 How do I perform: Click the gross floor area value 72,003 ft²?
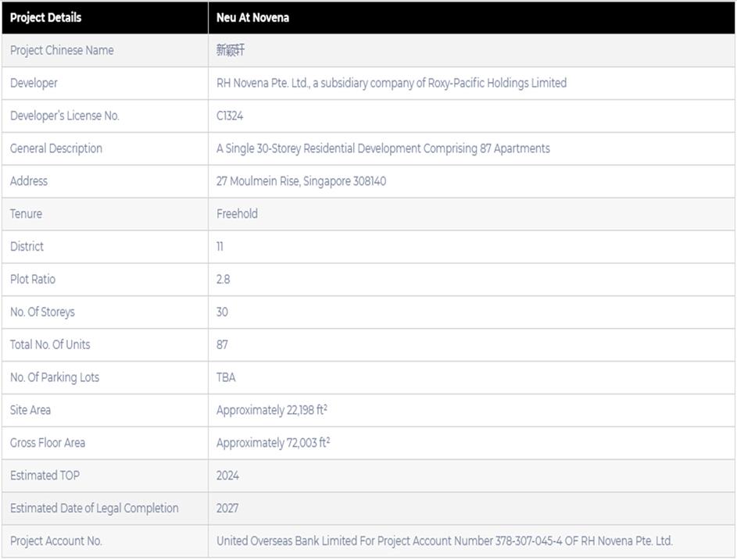pyautogui.click(x=273, y=443)
